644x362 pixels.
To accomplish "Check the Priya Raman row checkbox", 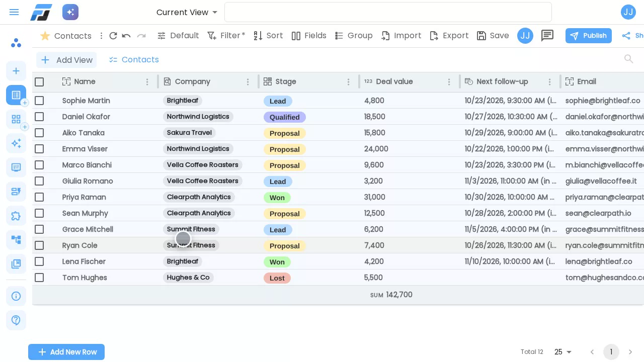I will click(x=39, y=197).
